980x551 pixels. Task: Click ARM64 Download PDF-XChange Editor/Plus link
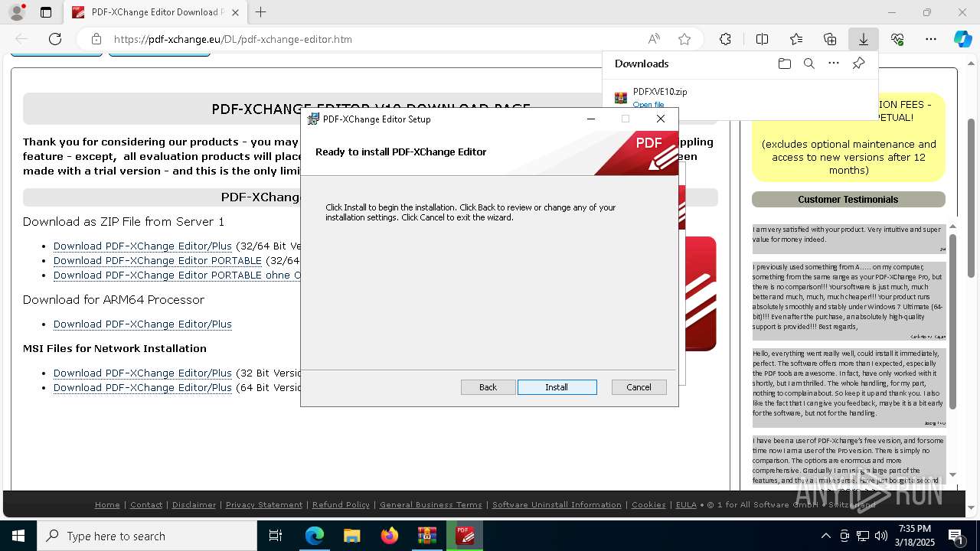142,324
